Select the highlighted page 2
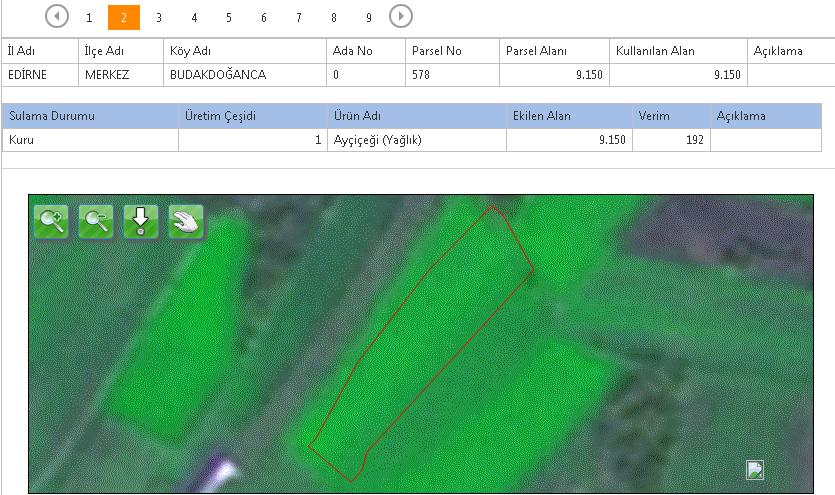835x495 pixels. pos(124,18)
